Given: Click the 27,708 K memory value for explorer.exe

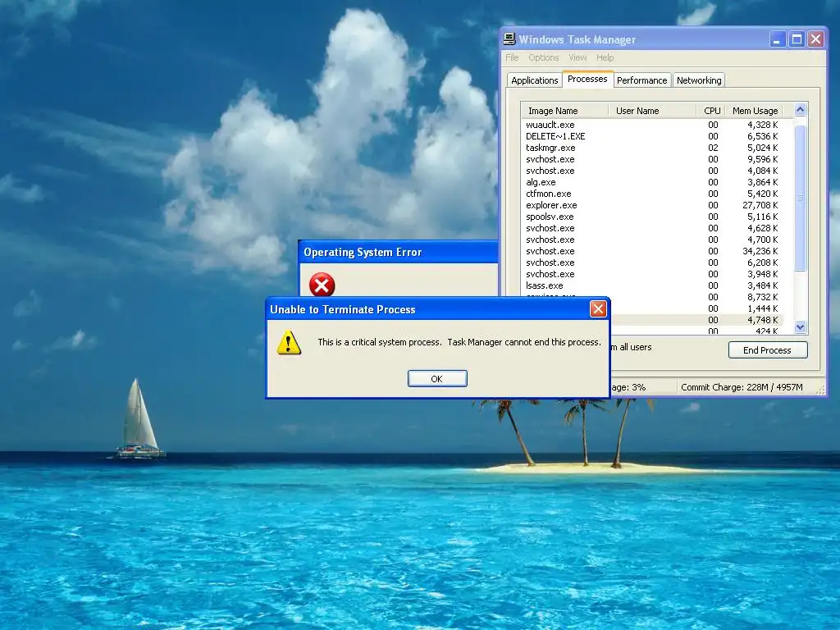Looking at the screenshot, I should point(760,205).
